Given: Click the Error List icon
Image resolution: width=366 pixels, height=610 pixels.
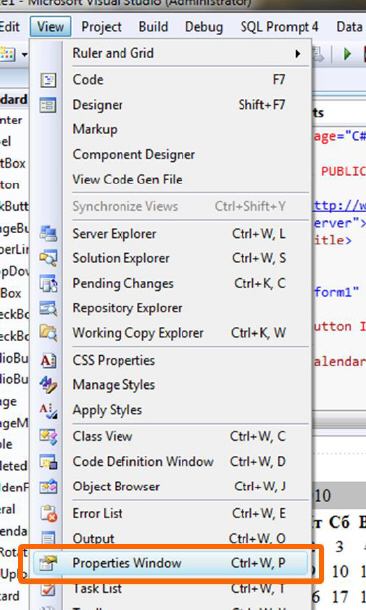Looking at the screenshot, I should [x=49, y=513].
